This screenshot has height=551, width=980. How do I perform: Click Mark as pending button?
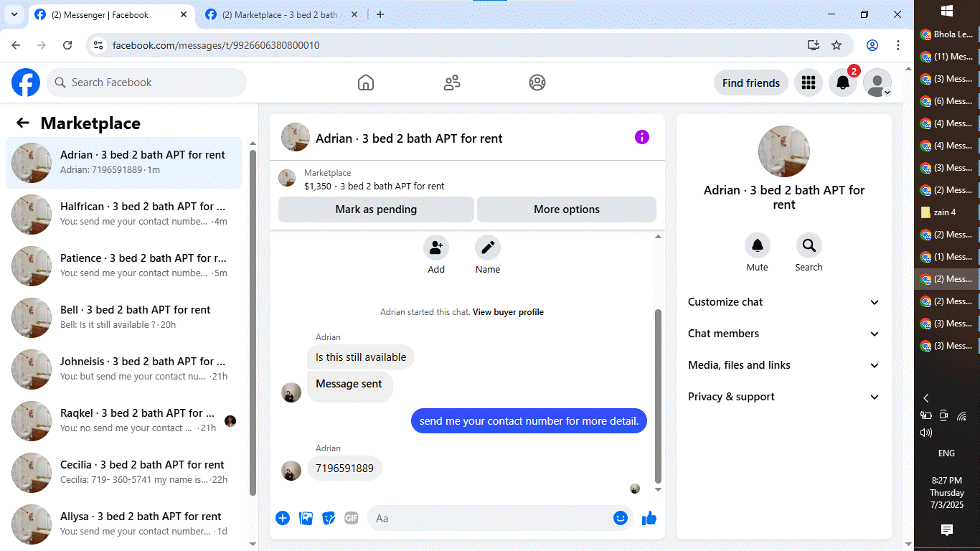tap(376, 209)
